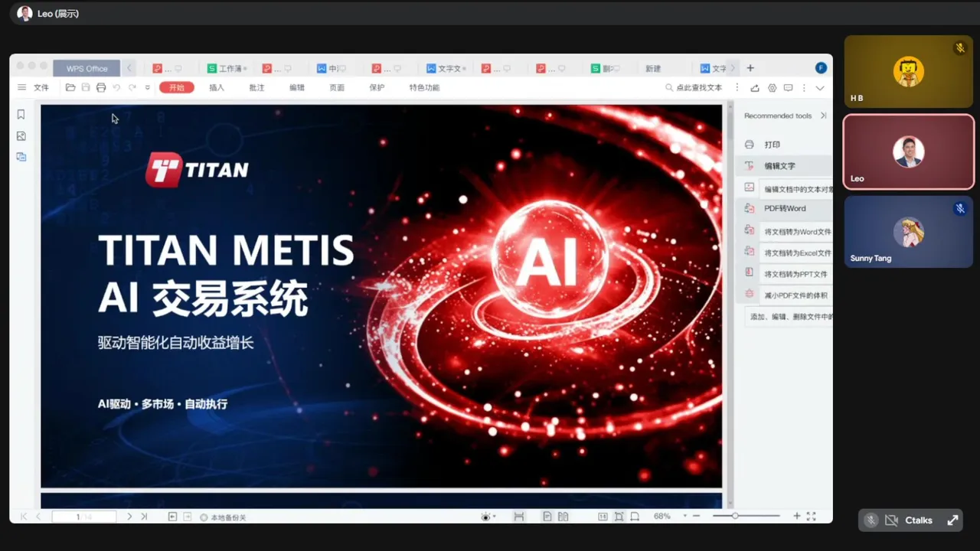Select Sunny Tang participant tile

908,232
